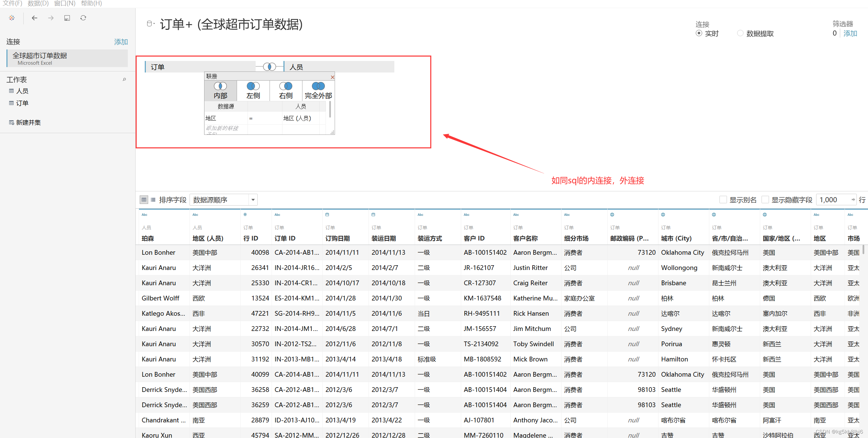Click the equals operator in join clause

click(x=251, y=118)
